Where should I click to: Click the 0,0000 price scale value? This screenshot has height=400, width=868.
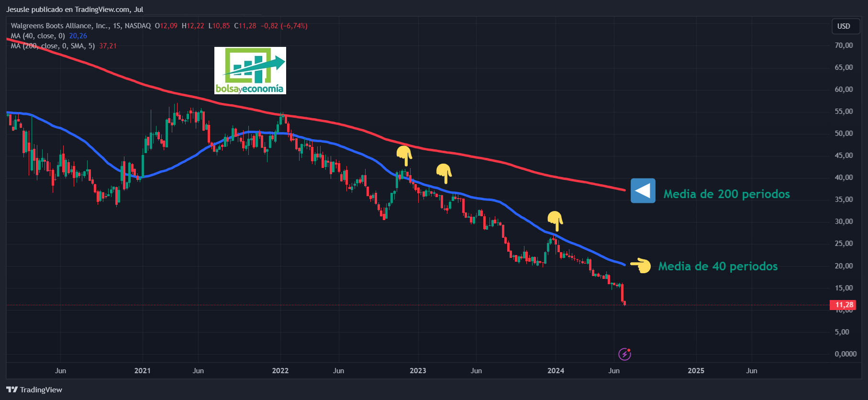pos(846,354)
